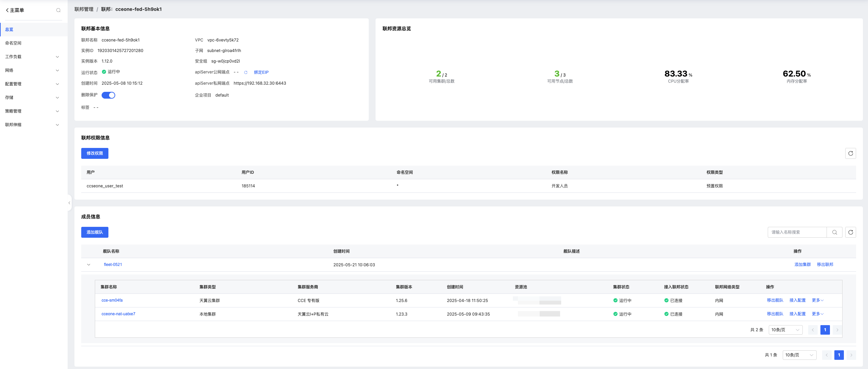
Task: Click 已连接 status of cce-sm04fa
Action: click(673, 301)
